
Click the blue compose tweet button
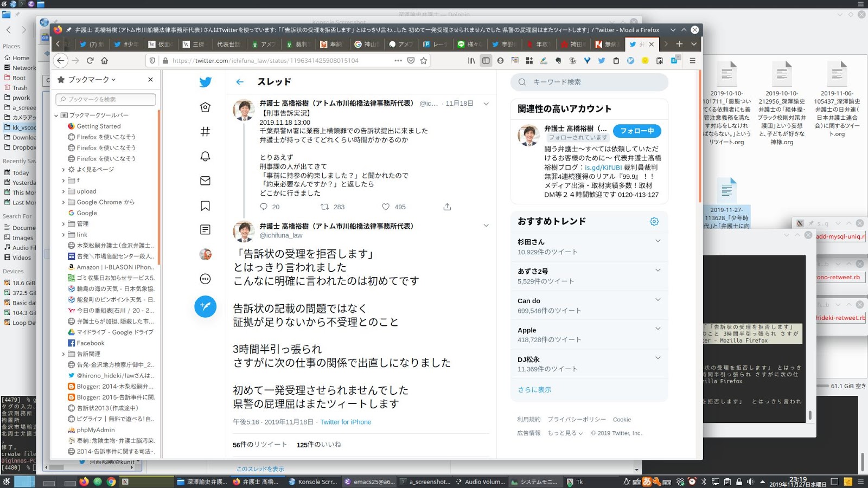pyautogui.click(x=205, y=306)
